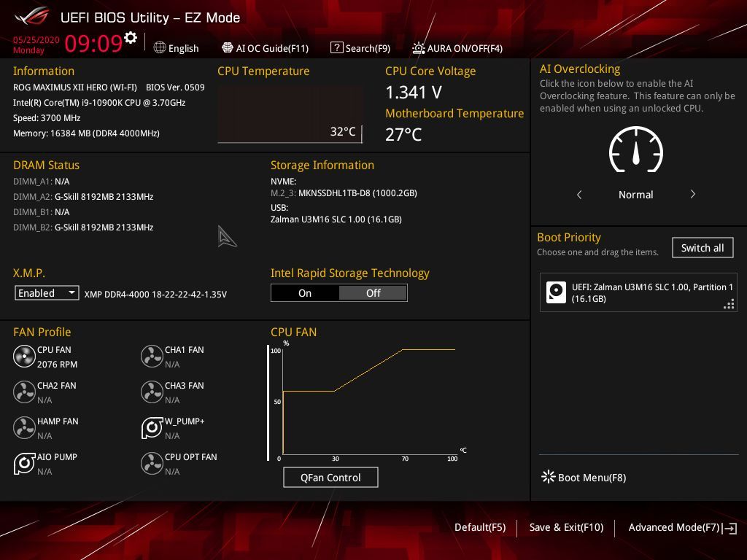
Task: Grab the boot entry drag handle dots
Action: pos(729,304)
